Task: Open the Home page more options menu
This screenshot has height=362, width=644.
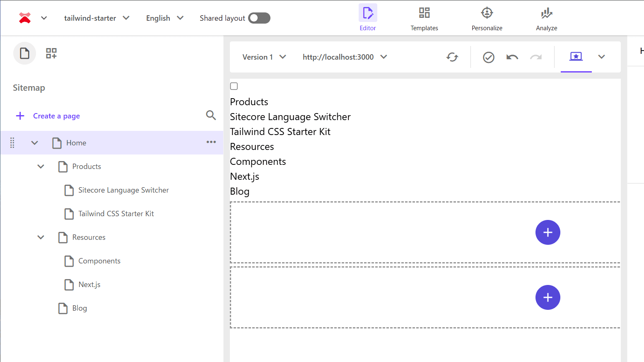Action: coord(211,142)
